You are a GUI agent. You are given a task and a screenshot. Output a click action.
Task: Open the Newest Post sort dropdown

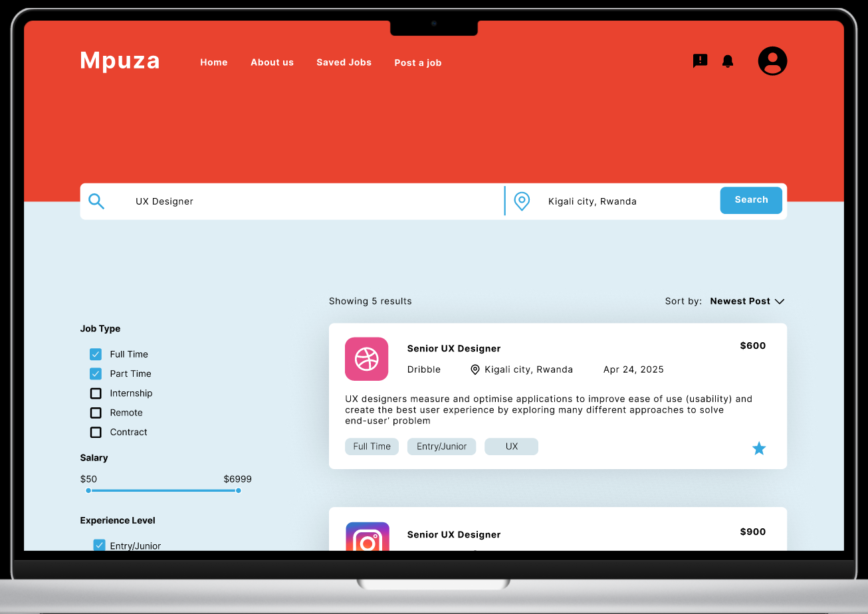click(x=746, y=301)
